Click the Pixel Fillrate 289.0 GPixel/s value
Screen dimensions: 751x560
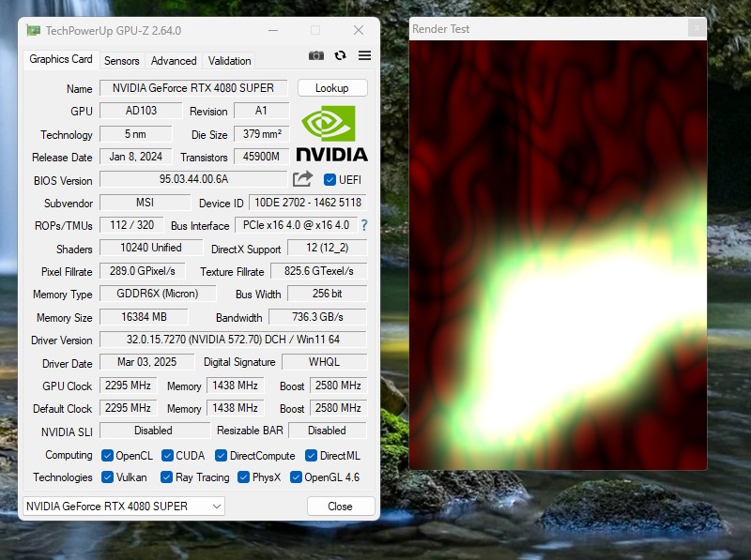tap(143, 271)
